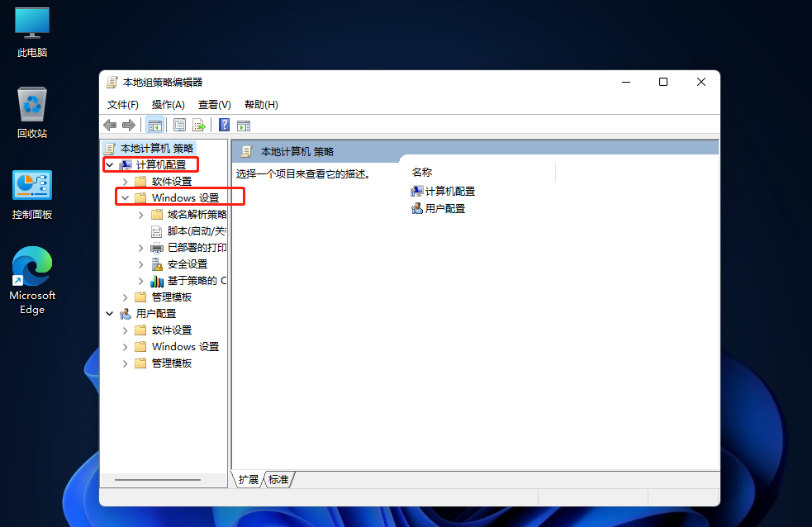812x527 pixels.
Task: Click the Export List toolbar icon
Action: 198,125
